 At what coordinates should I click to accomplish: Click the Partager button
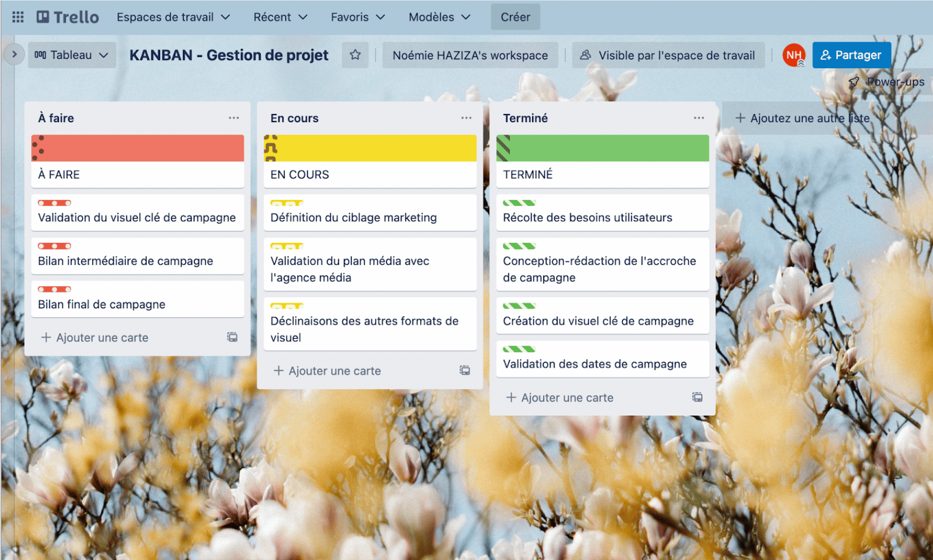click(851, 55)
